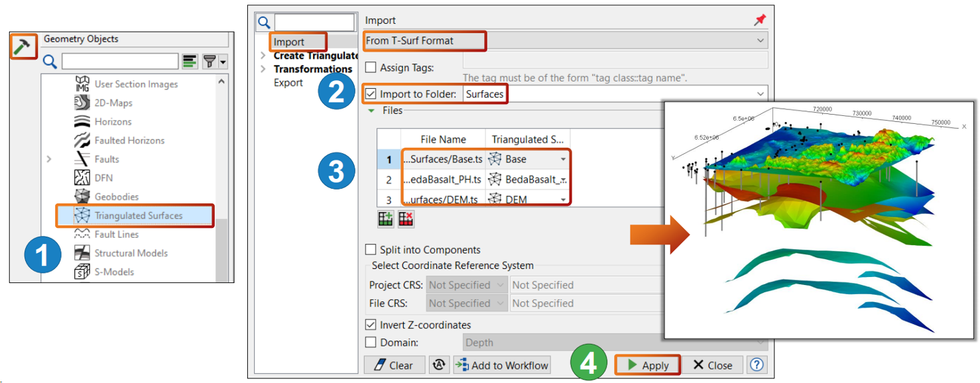Click the pin icon in Import panel
The height and width of the screenshot is (383, 980).
click(x=760, y=21)
